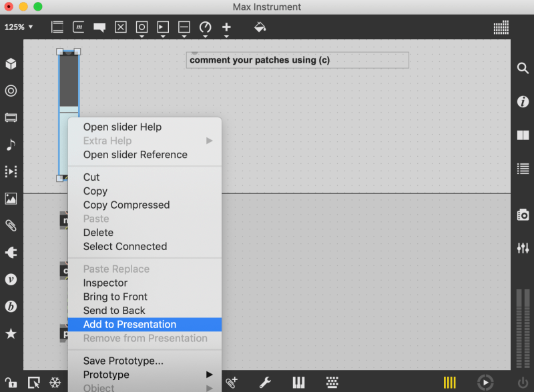Open the star Collections sidebar icon
This screenshot has height=392, width=534.
pyautogui.click(x=11, y=333)
